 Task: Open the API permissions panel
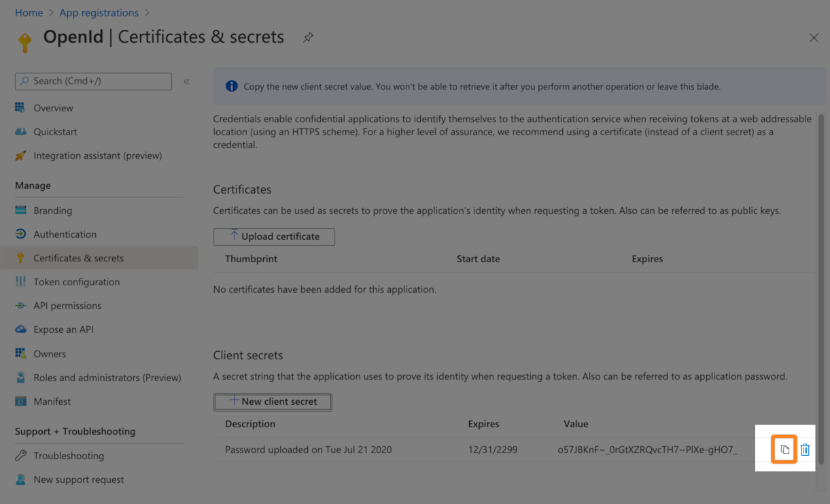click(68, 305)
